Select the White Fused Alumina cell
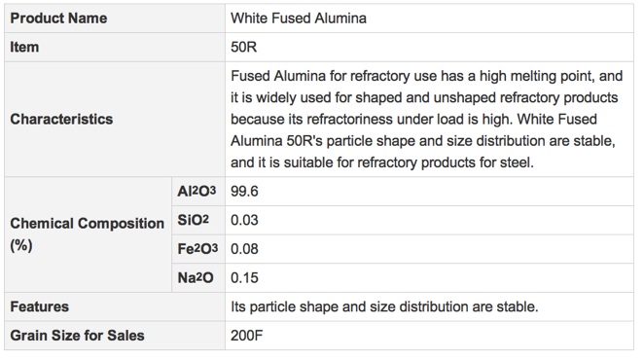The height and width of the screenshot is (359, 644). click(x=429, y=18)
